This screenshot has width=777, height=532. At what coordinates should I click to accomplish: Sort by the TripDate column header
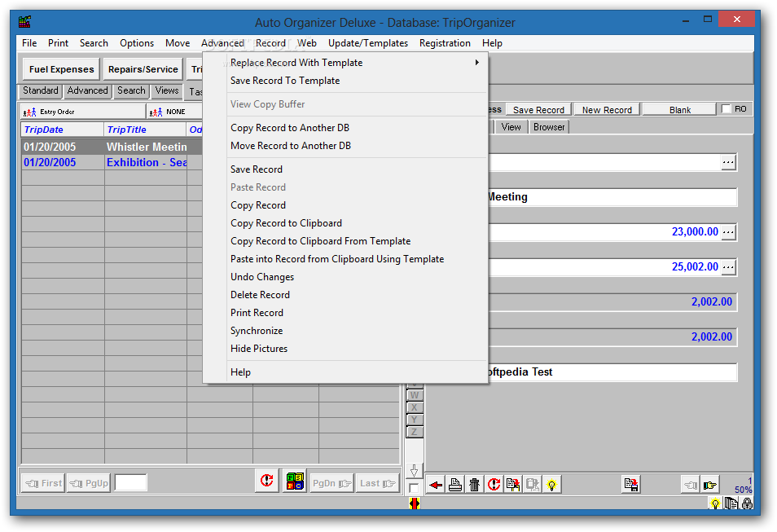click(x=63, y=130)
